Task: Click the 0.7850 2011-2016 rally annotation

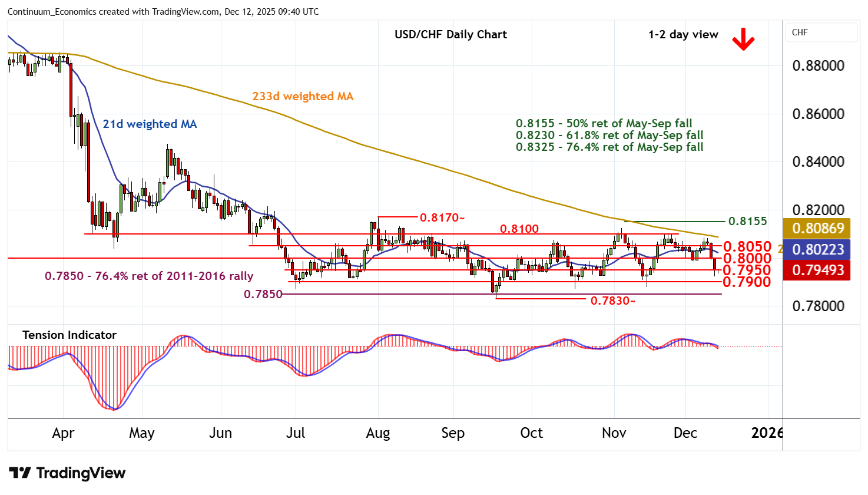Action: click(149, 276)
